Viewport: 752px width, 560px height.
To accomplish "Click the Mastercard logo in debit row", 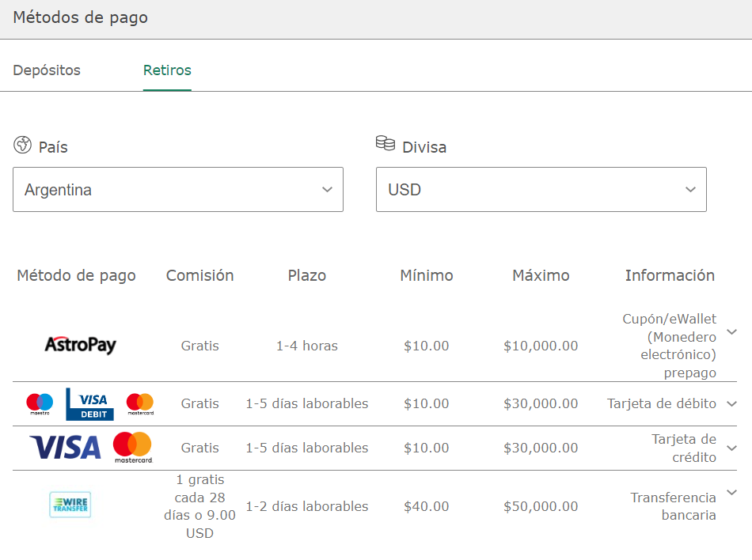I will [140, 404].
